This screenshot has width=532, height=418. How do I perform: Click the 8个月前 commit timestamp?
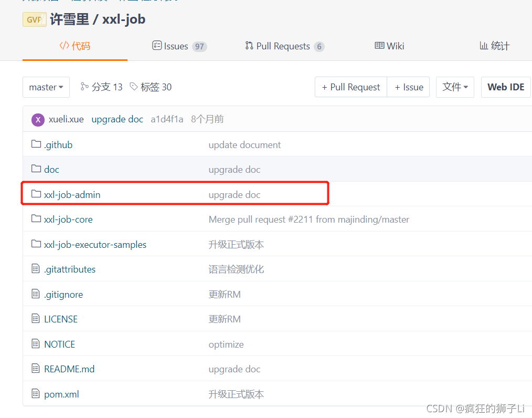207,119
